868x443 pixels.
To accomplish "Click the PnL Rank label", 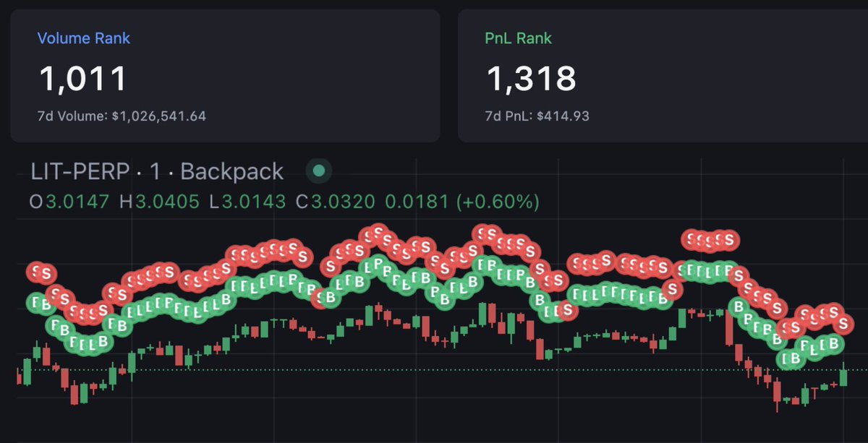I will click(518, 38).
